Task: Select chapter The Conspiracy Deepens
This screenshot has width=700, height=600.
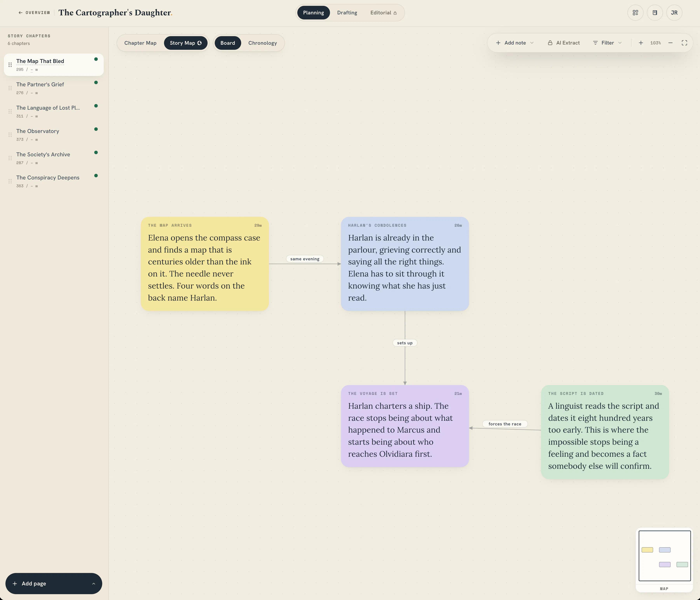Action: (54, 181)
